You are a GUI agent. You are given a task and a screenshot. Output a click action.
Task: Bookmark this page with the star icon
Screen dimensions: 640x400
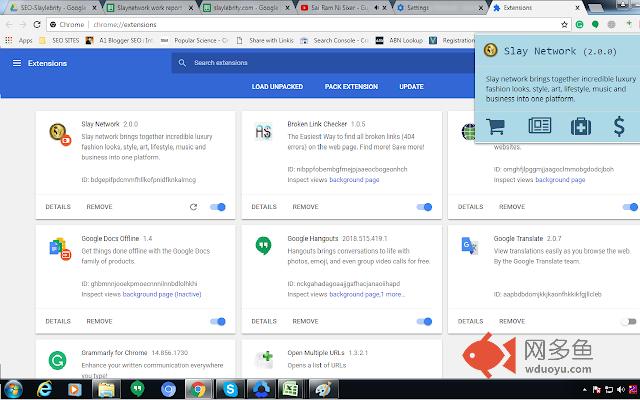(564, 24)
